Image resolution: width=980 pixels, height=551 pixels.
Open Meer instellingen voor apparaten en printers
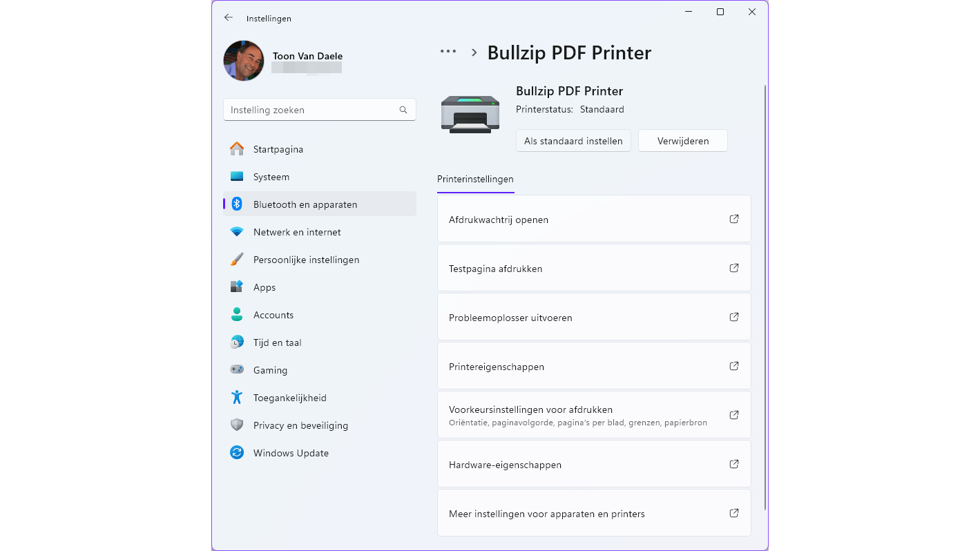[x=594, y=513]
